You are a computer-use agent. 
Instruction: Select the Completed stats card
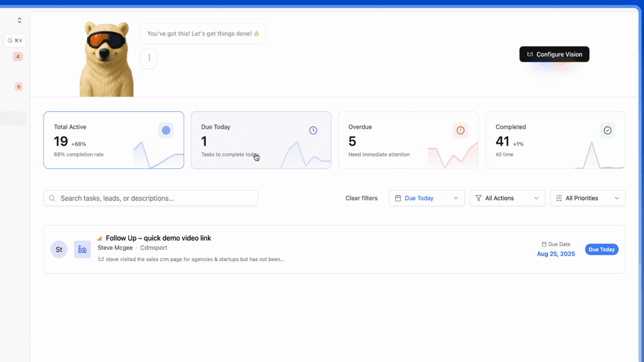pyautogui.click(x=555, y=140)
